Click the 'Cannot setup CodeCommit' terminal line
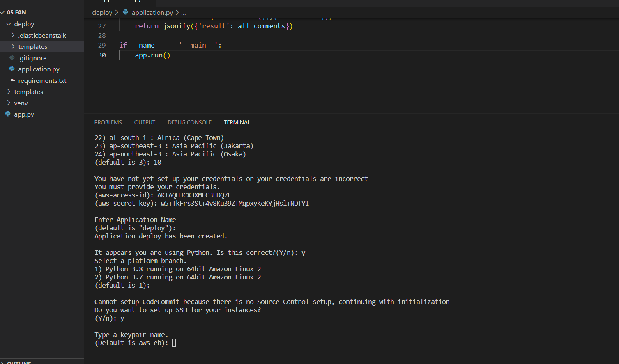 [272, 302]
